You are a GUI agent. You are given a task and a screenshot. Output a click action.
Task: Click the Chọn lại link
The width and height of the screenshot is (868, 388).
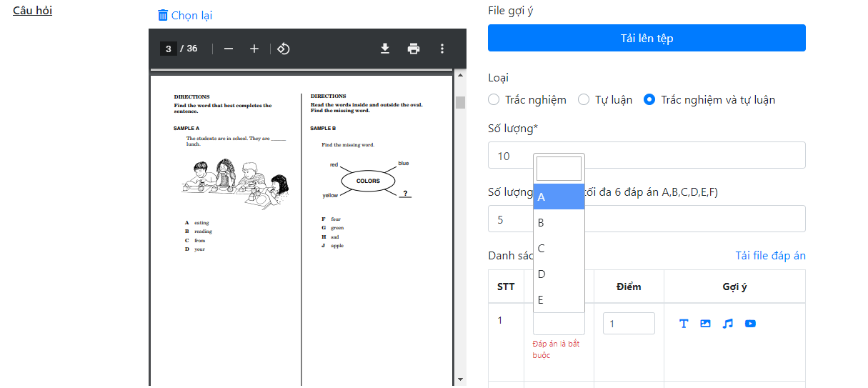191,16
